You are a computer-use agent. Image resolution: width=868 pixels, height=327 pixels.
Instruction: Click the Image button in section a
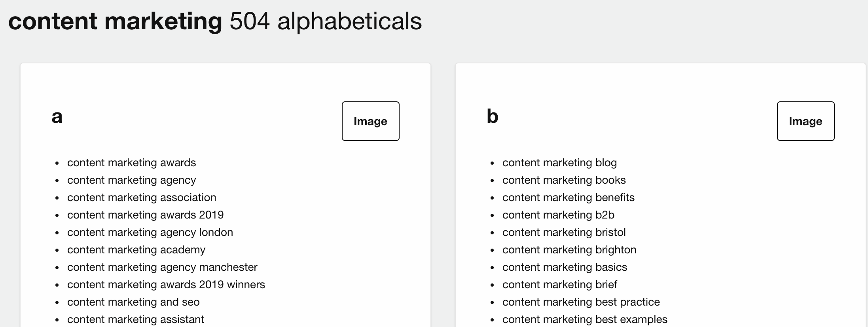[370, 121]
